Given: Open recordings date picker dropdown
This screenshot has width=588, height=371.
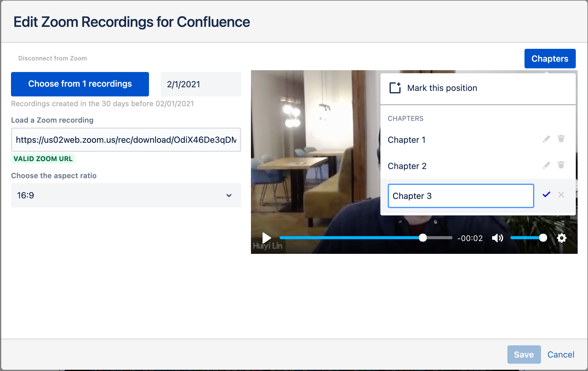Looking at the screenshot, I should click(x=201, y=84).
